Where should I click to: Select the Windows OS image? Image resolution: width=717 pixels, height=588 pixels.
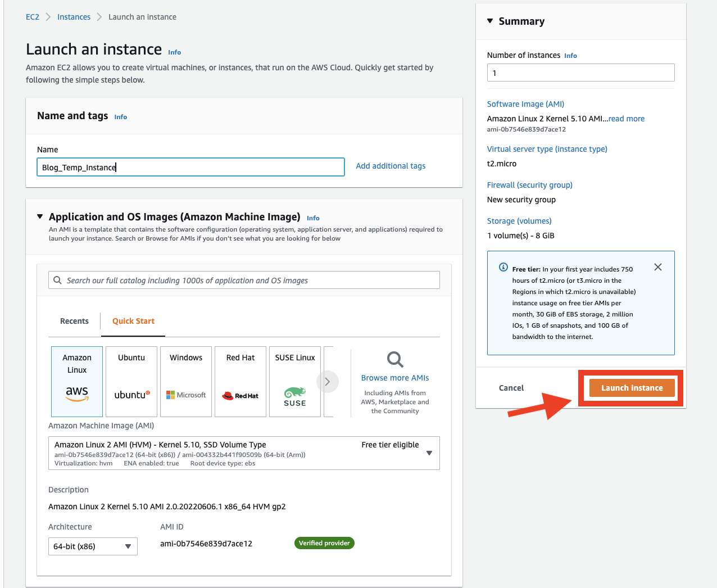(185, 381)
